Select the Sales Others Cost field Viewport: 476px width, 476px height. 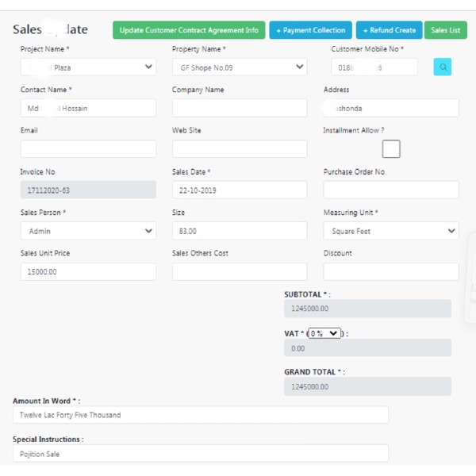point(239,271)
